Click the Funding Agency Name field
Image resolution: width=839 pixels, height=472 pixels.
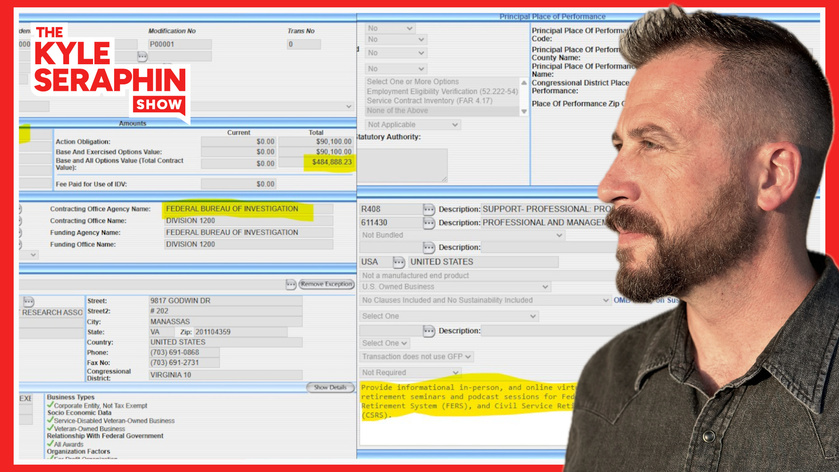coord(248,232)
